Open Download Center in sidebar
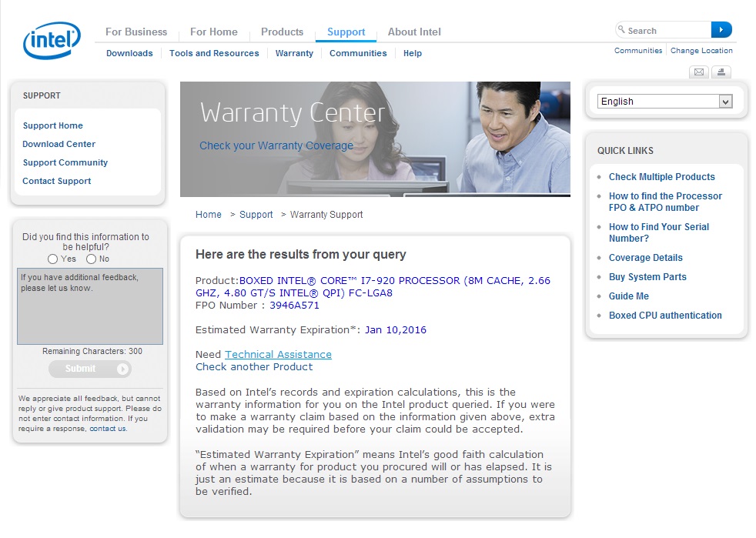 coord(59,144)
